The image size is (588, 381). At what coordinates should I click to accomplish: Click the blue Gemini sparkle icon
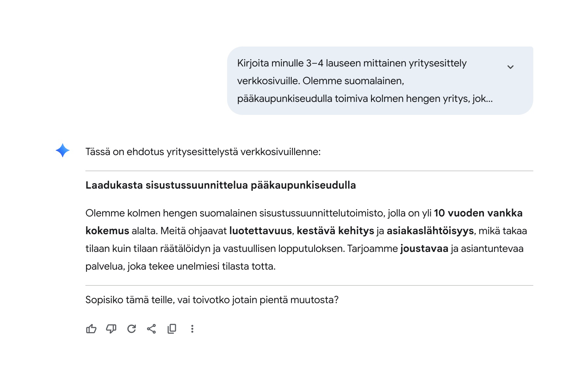pyautogui.click(x=63, y=150)
